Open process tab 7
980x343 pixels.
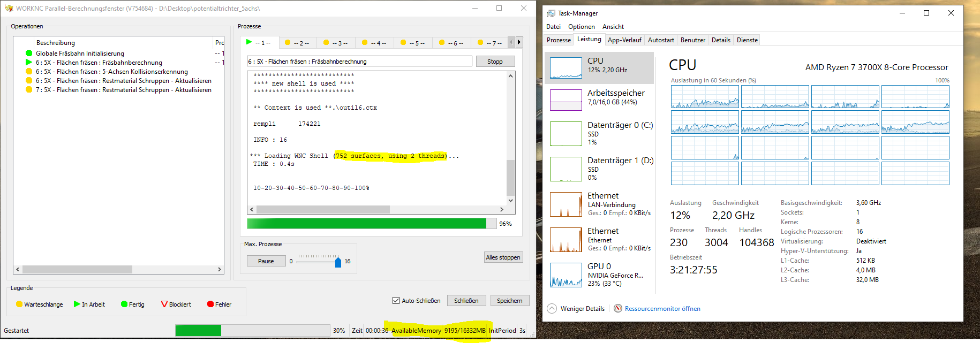(x=489, y=43)
